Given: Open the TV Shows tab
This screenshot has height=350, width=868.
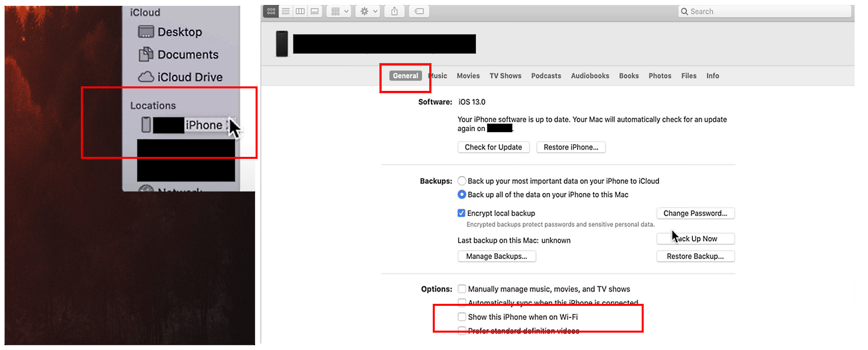Looking at the screenshot, I should click(x=505, y=76).
